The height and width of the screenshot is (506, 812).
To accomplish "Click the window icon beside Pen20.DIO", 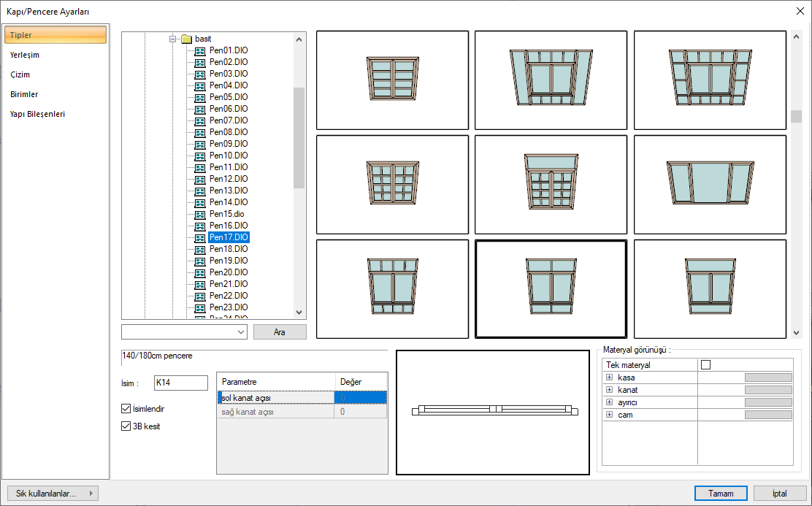I will pyautogui.click(x=200, y=272).
